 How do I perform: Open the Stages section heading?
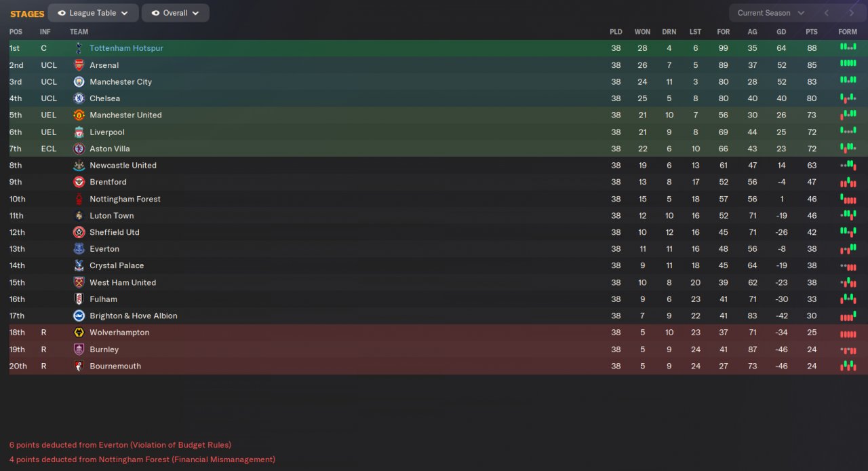pos(27,14)
